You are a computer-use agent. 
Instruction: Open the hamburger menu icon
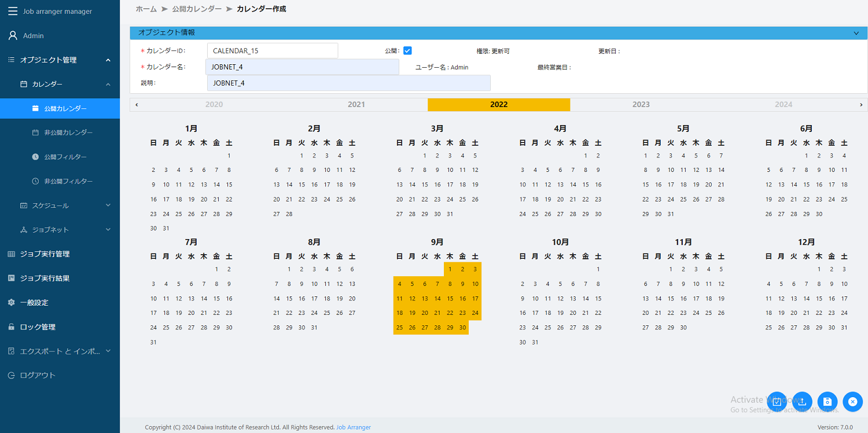point(13,11)
